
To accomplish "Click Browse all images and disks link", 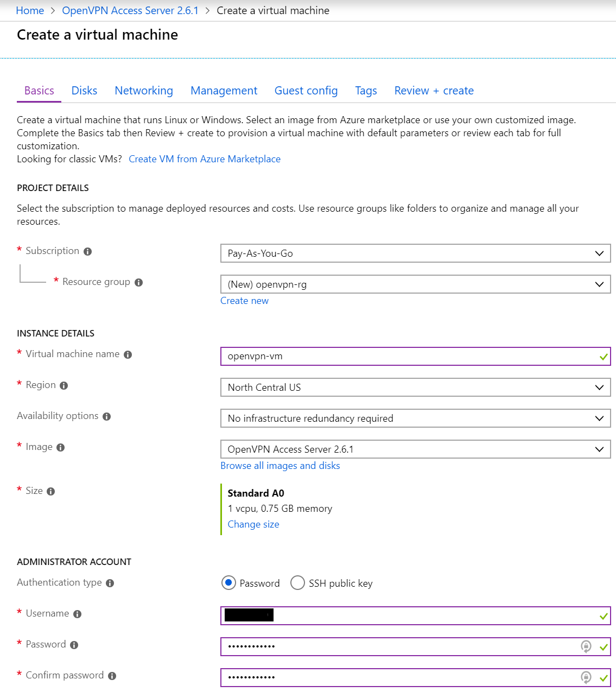I will [280, 466].
